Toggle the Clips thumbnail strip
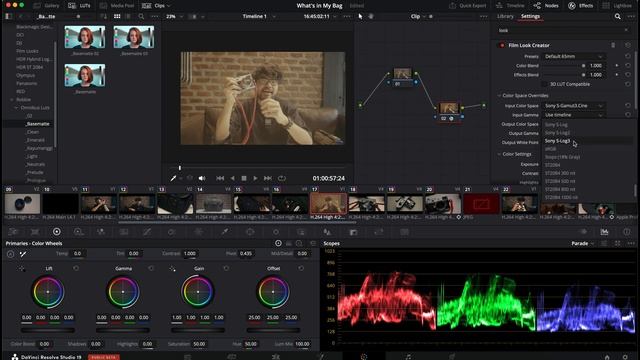This screenshot has width=640, height=360. pos(153,6)
